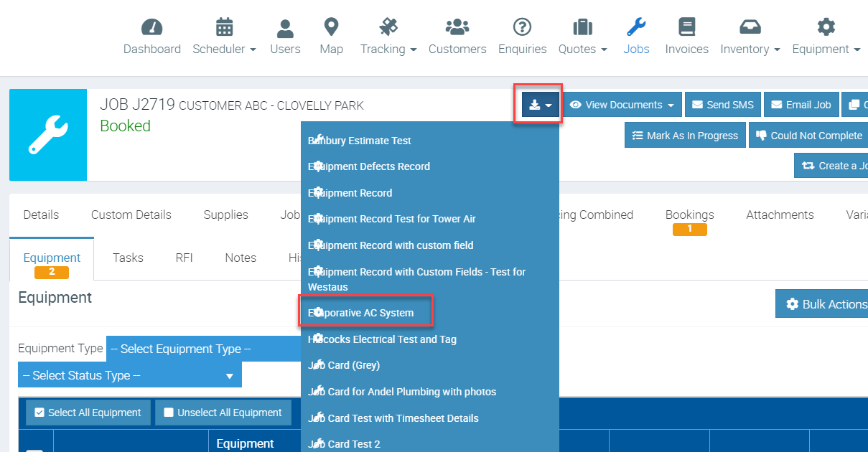868x452 pixels.
Task: Click the Enquiries question mark icon
Action: [x=522, y=28]
